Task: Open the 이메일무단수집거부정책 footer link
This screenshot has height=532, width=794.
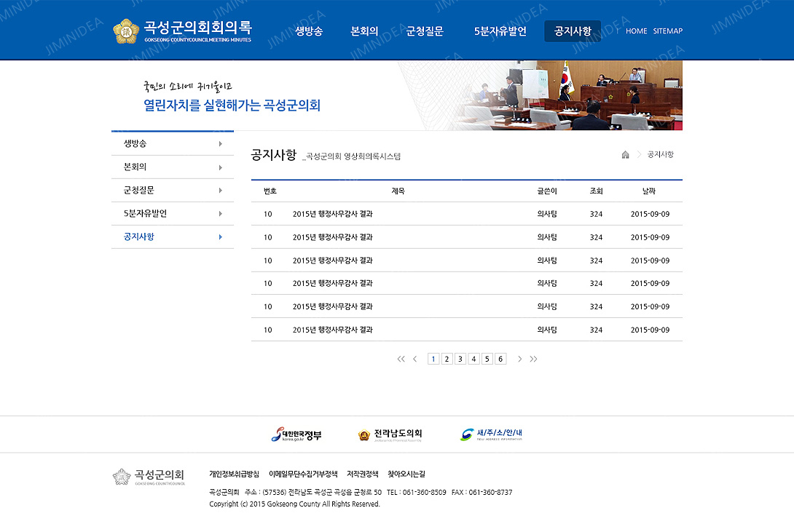Action: tap(303, 475)
